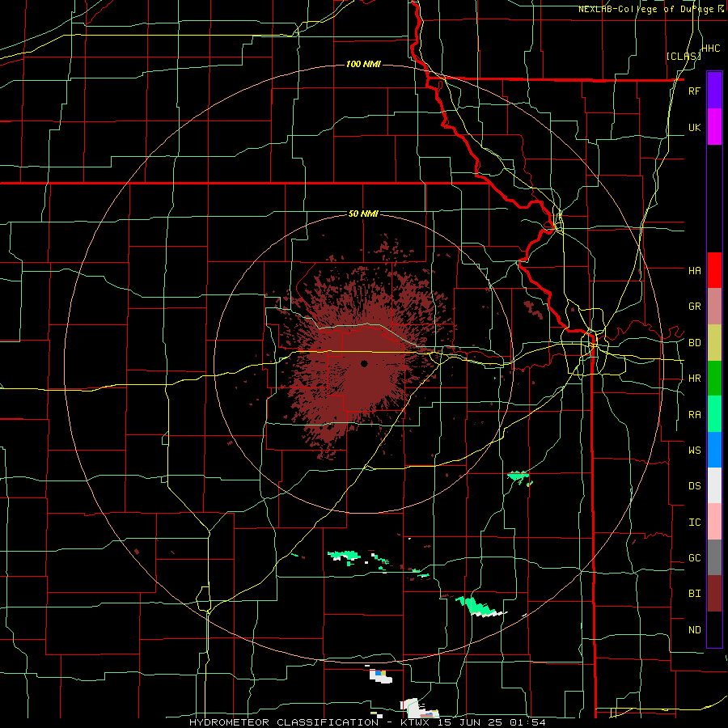Click the salmon GR legend color swatch
Screen dimensions: 728x728
point(714,306)
